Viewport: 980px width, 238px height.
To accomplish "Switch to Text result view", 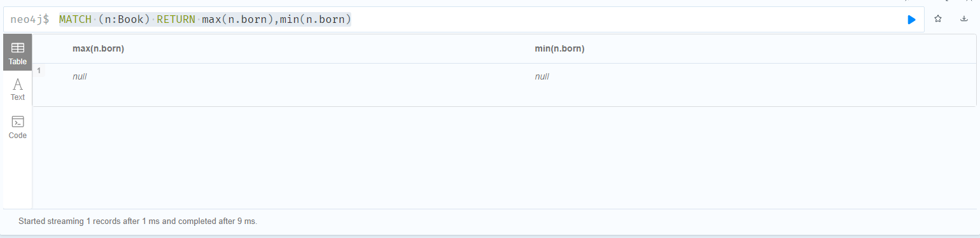I will pyautogui.click(x=18, y=88).
